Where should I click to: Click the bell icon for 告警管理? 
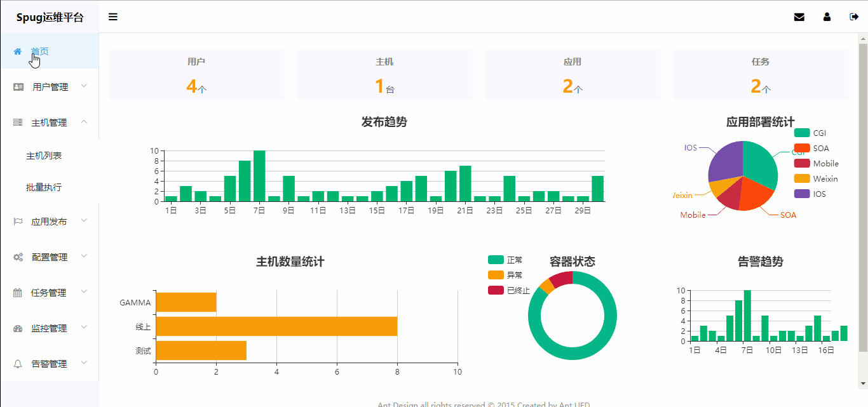click(18, 364)
